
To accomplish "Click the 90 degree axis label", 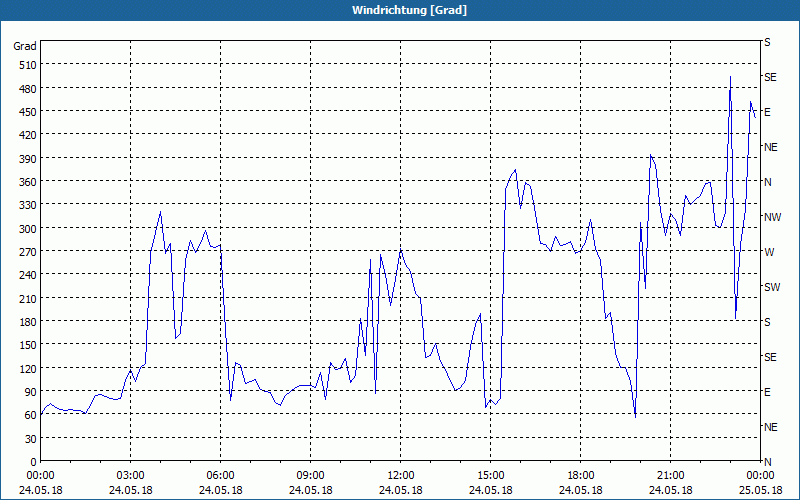I will [x=31, y=392].
